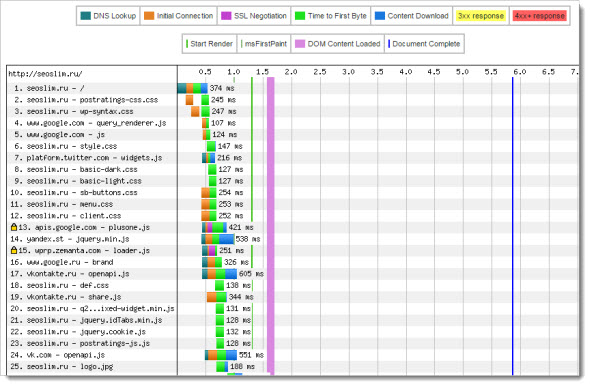Click the Content Download blue legend swatch

coord(380,16)
